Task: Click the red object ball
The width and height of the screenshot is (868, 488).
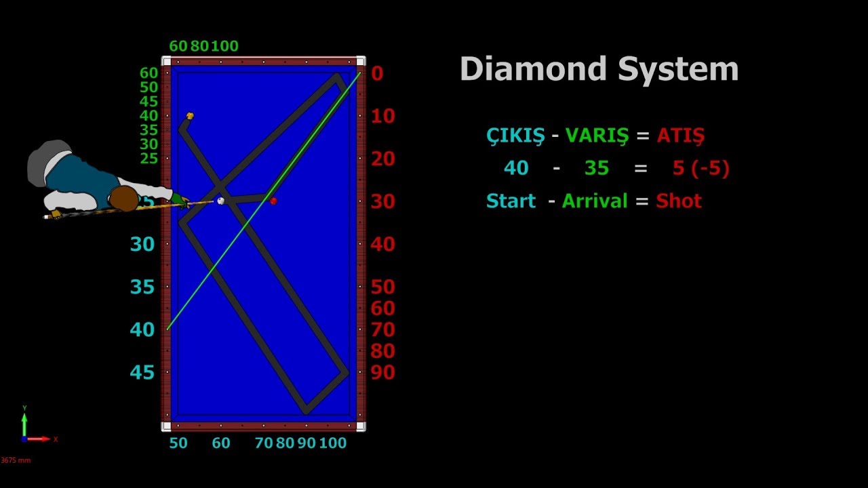Action: point(273,201)
